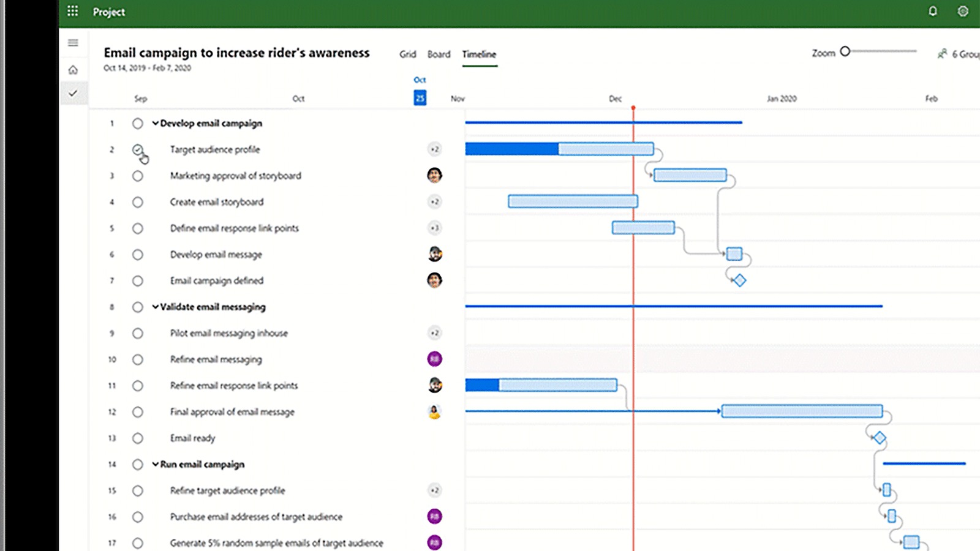Mark Create email storyboard complete
This screenshot has height=551, width=980.
tap(137, 202)
